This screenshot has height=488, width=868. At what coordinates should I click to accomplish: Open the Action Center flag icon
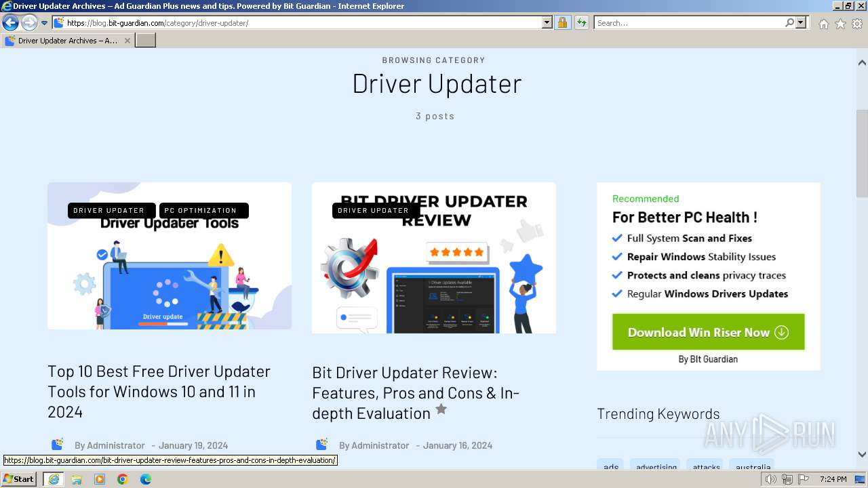pos(804,479)
